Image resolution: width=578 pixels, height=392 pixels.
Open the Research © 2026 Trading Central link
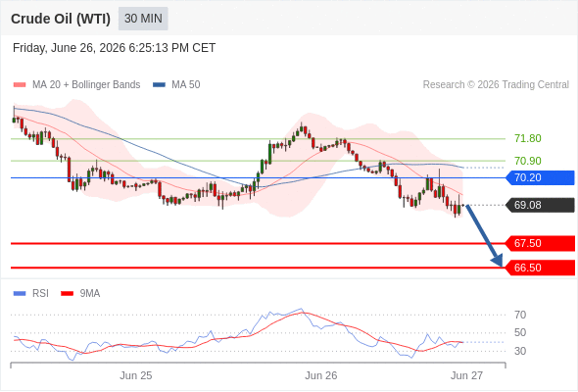(x=496, y=85)
